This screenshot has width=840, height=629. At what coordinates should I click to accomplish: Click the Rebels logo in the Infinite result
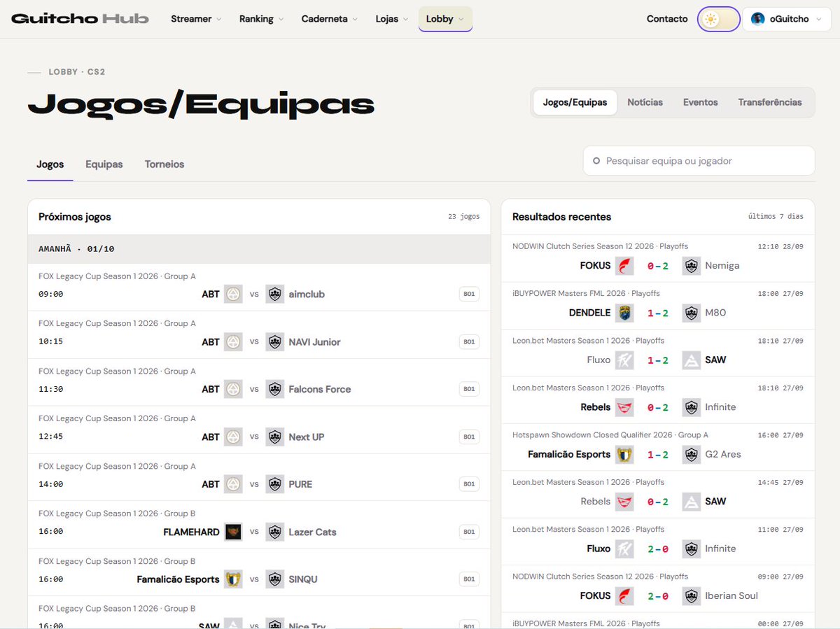coord(624,407)
